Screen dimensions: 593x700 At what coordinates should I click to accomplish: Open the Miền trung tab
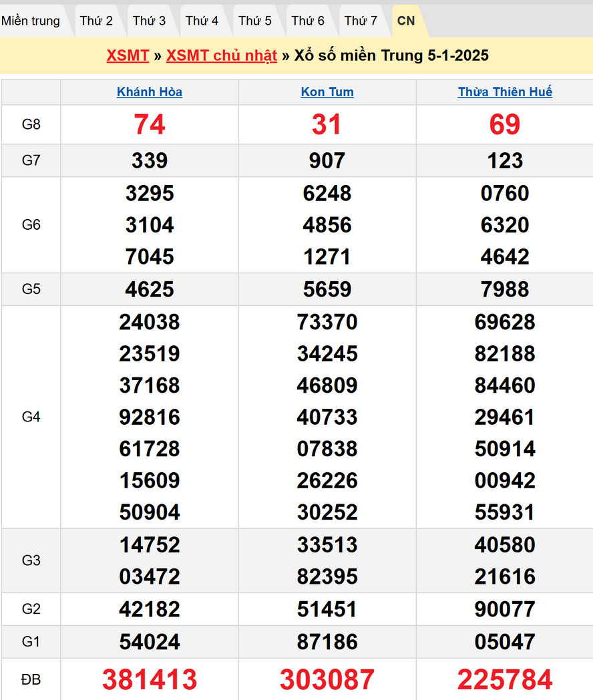(x=31, y=21)
